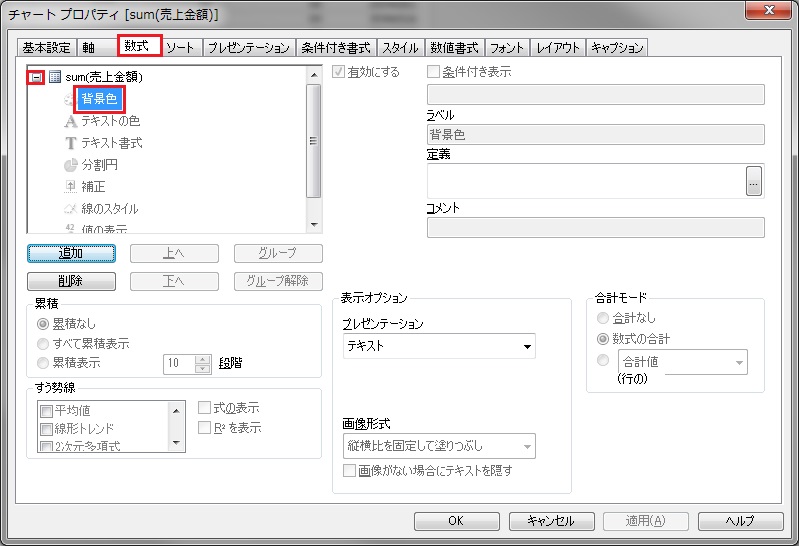This screenshot has width=799, height=546.
Task: Open the 定義 expression editor '...' button
Action: click(x=754, y=180)
